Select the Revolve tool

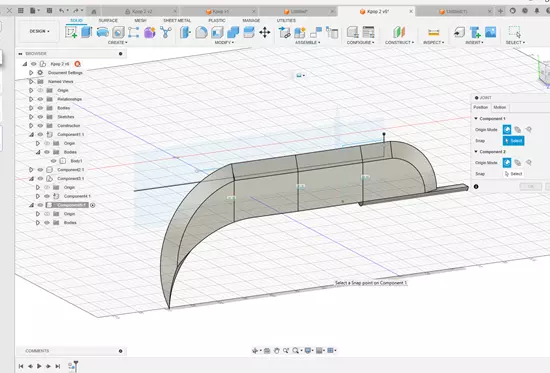(x=102, y=33)
